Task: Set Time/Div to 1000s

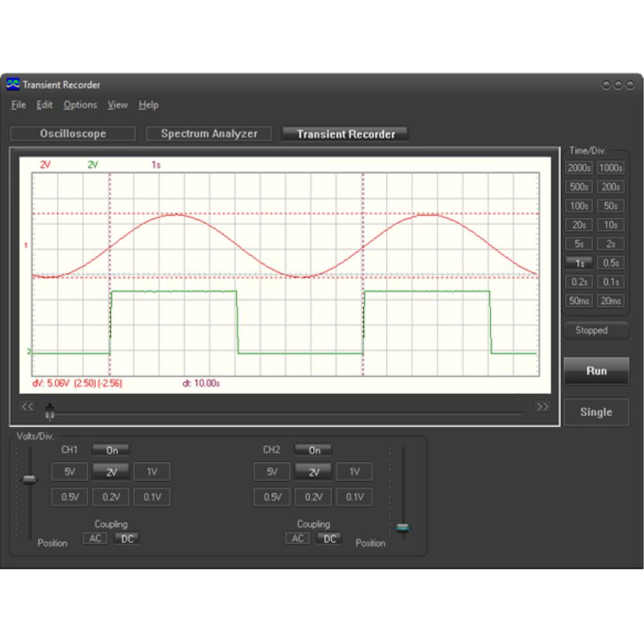Action: click(x=611, y=168)
